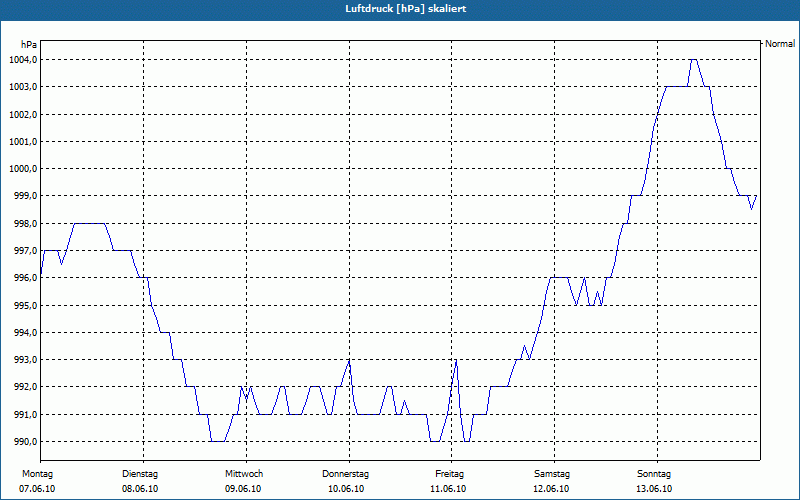Select the 992,0 y-axis value
The height and width of the screenshot is (500, 800).
pyautogui.click(x=24, y=387)
